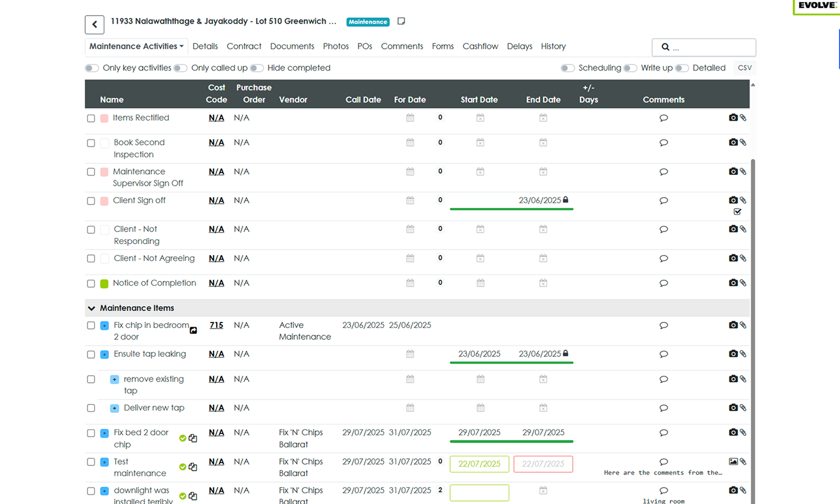Expand blue plus on Deliver new tap
This screenshot has width=840, height=504.
pyautogui.click(x=115, y=409)
